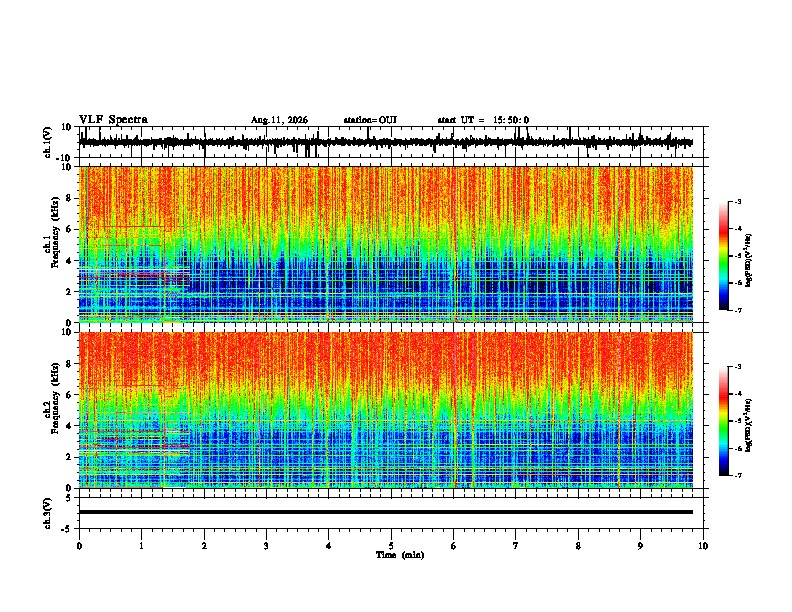Select the date text "Aug.11, 2026"
Image resolution: width=792 pixels, height=612 pixels.
(279, 120)
